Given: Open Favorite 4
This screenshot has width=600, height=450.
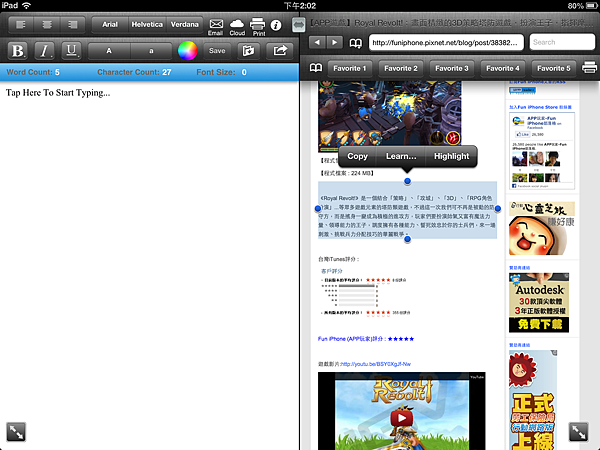Looking at the screenshot, I should tap(502, 68).
